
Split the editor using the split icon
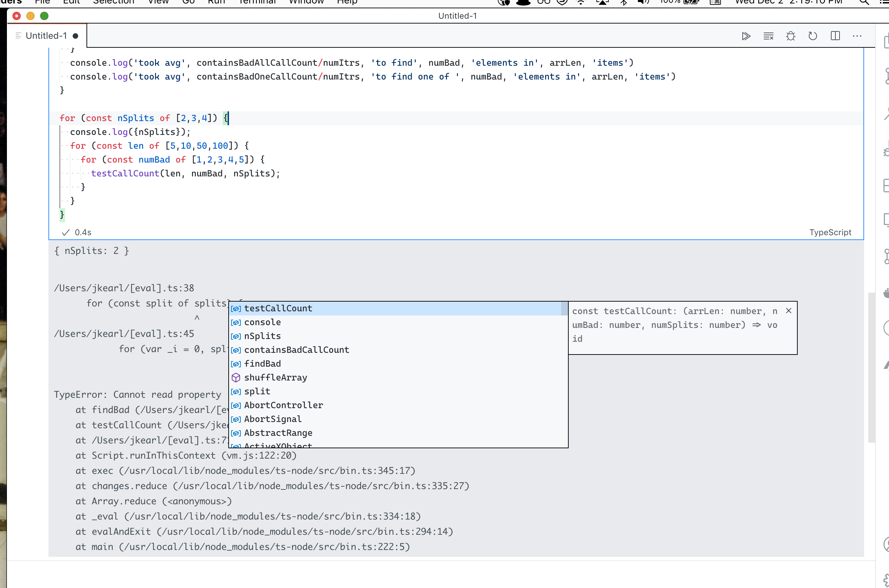coord(835,36)
